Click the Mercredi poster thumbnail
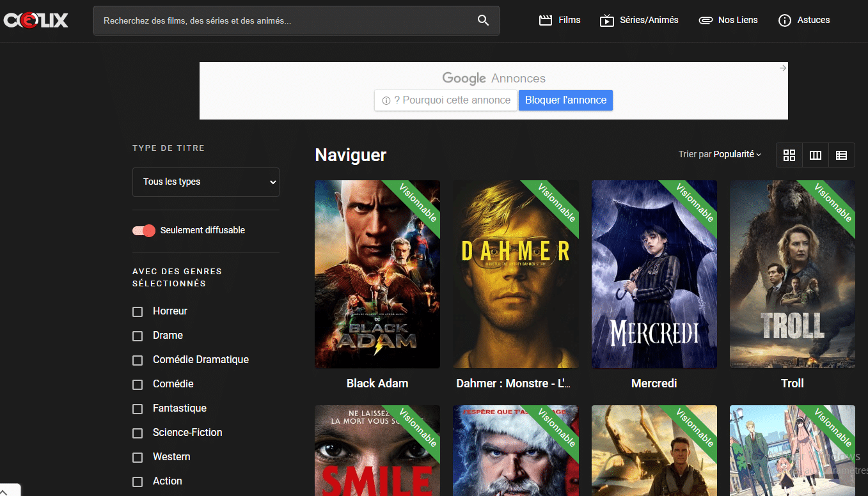This screenshot has width=868, height=496. 654,274
